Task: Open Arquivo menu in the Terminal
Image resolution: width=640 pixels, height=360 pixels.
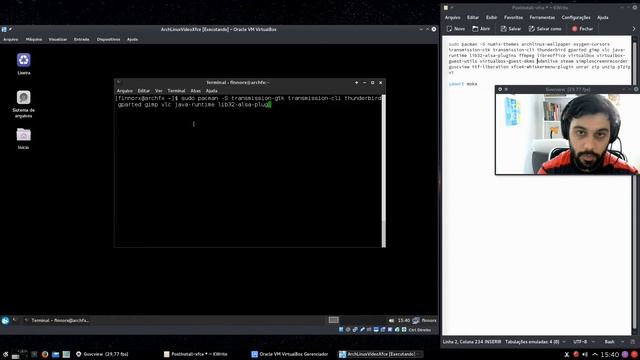Action: [x=124, y=91]
